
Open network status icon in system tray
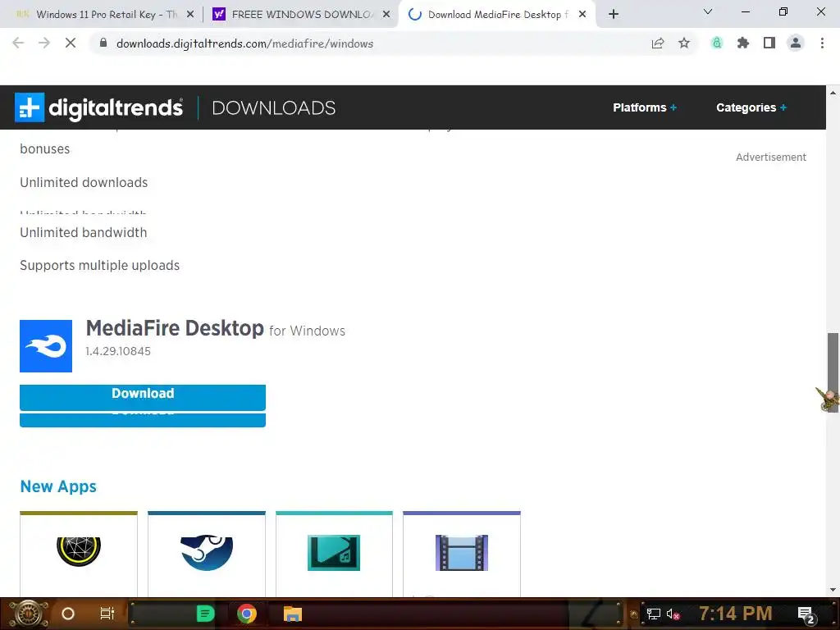(x=653, y=614)
